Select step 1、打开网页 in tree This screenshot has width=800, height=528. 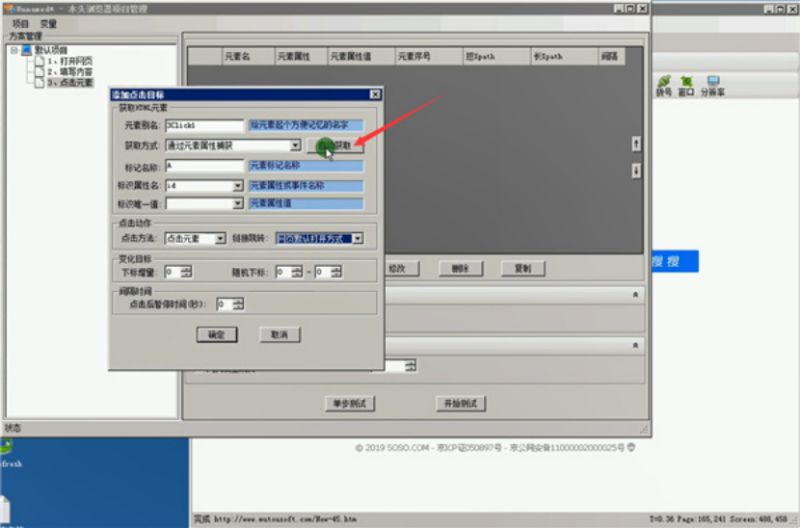[70, 61]
